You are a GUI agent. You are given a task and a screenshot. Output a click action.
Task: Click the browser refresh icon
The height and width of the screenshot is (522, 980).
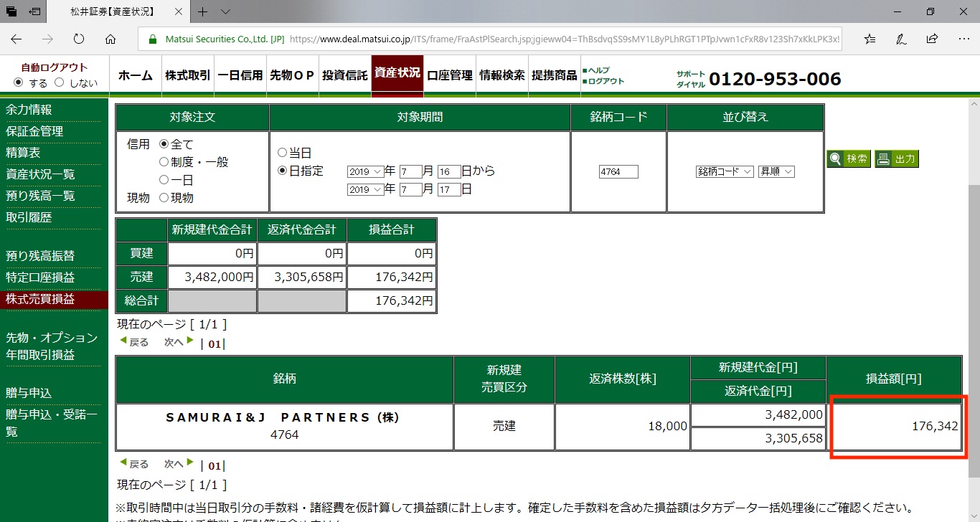[x=79, y=39]
